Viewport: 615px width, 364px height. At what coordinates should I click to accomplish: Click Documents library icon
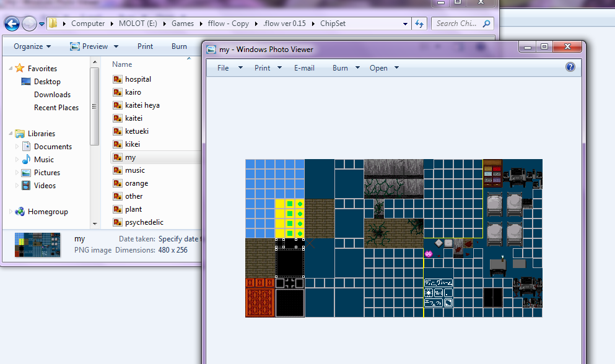tap(26, 146)
